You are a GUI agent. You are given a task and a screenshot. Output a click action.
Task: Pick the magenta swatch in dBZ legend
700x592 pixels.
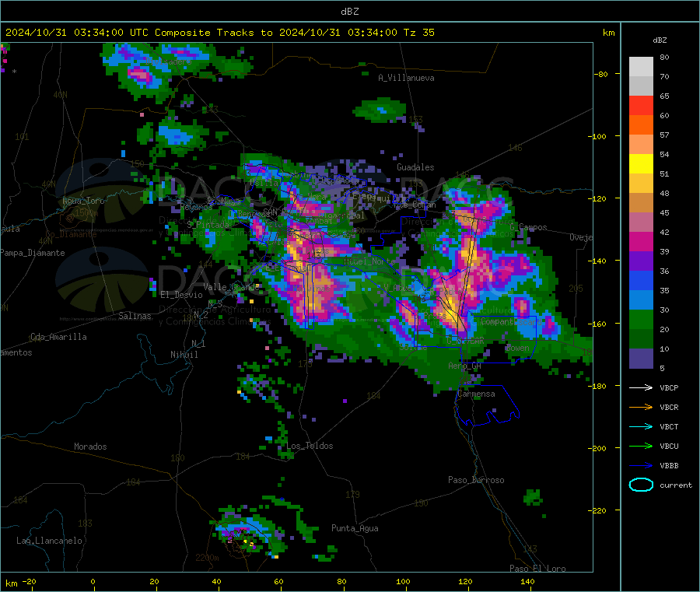pos(641,241)
